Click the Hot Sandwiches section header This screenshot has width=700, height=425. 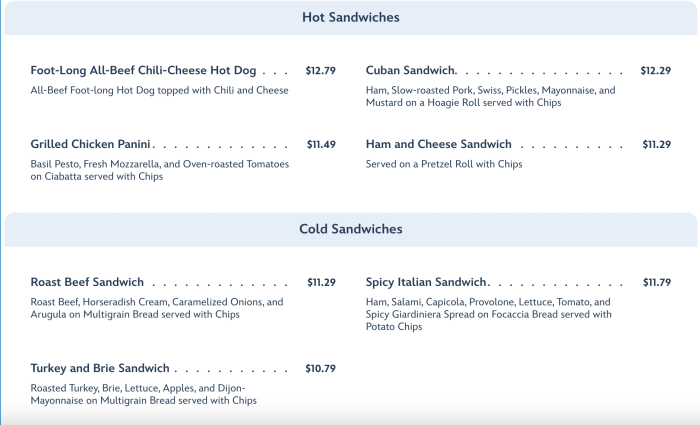350,18
